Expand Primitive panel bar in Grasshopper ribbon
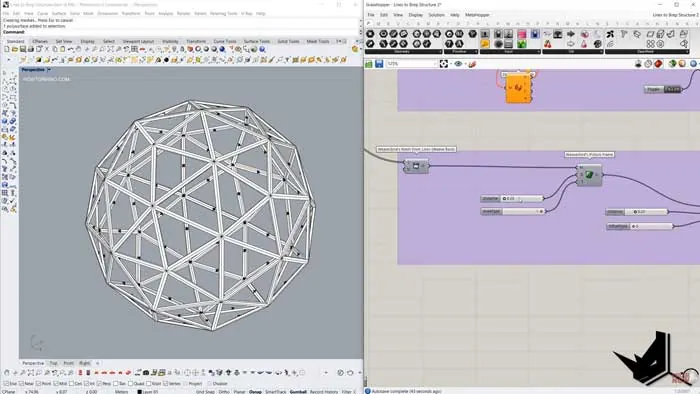700x394 pixels. click(460, 52)
